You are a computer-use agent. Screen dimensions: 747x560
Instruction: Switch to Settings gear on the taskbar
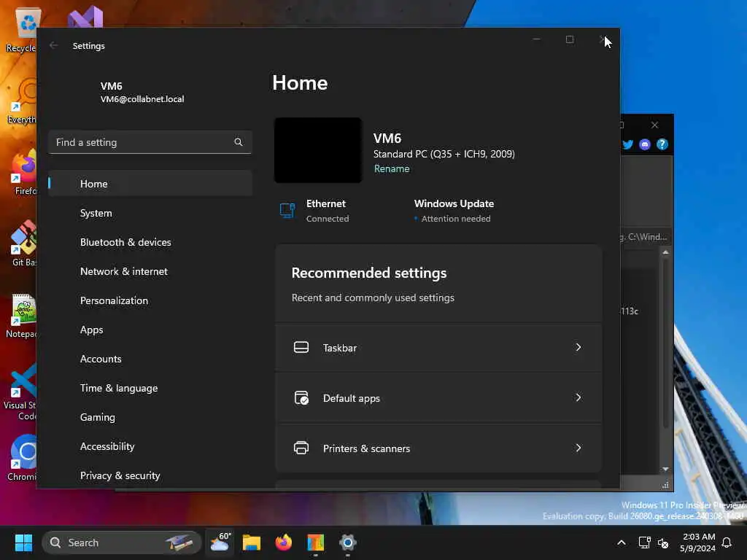pyautogui.click(x=348, y=542)
